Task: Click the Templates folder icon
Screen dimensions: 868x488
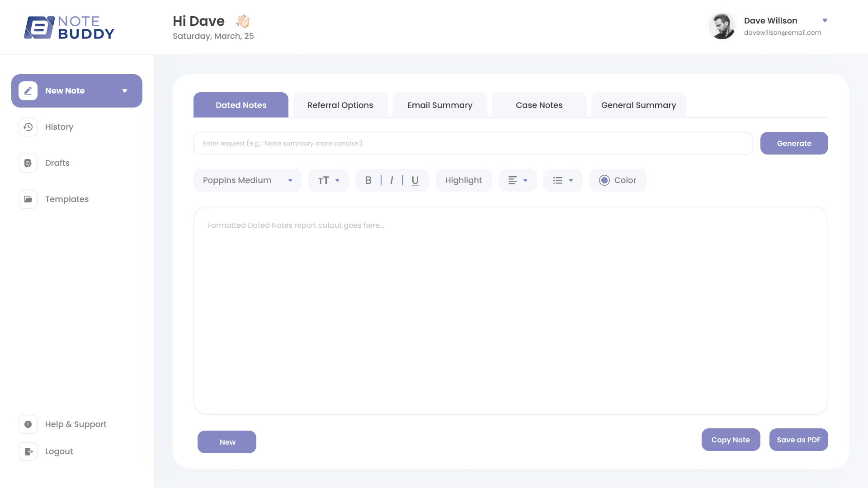Action: [28, 199]
